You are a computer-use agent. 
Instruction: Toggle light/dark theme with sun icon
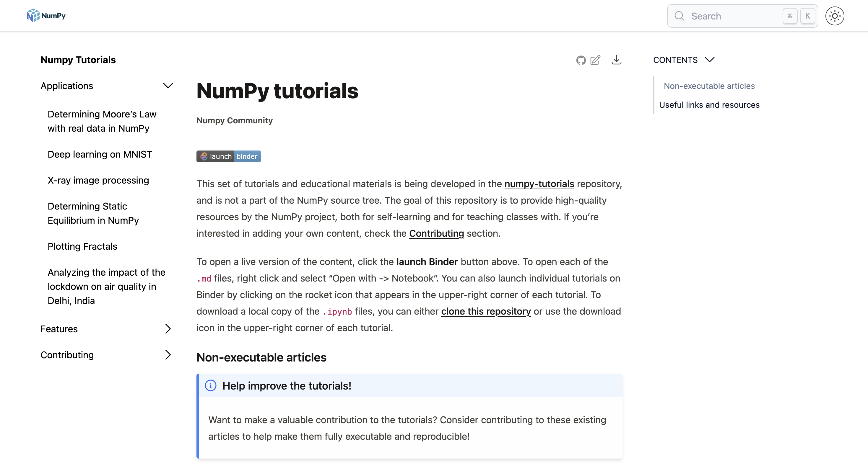point(835,16)
